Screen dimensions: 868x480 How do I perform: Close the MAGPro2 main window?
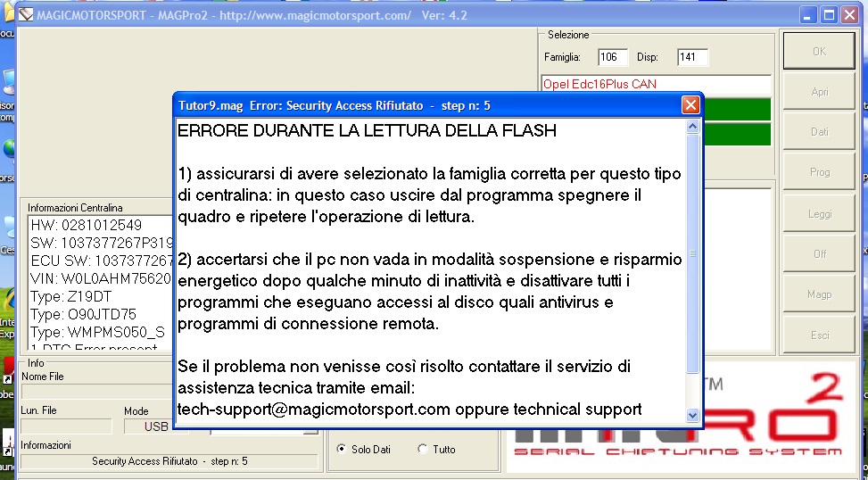pyautogui.click(x=849, y=15)
